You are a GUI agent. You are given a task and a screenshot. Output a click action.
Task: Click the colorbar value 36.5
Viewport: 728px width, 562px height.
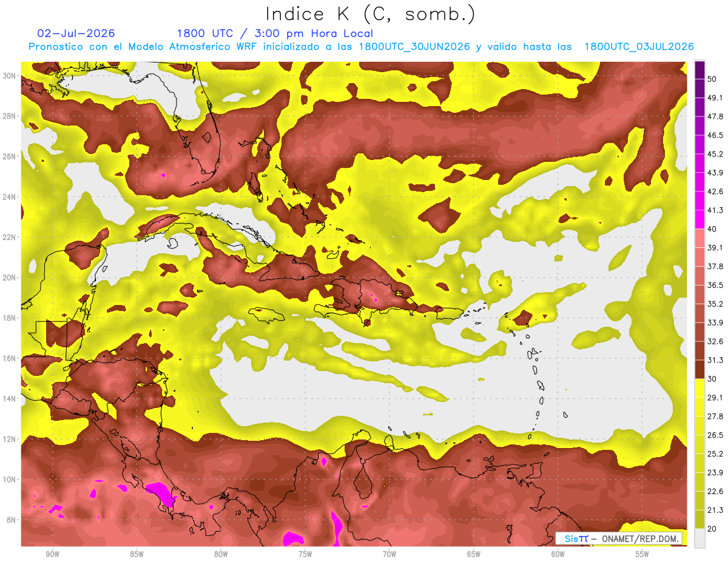click(715, 285)
